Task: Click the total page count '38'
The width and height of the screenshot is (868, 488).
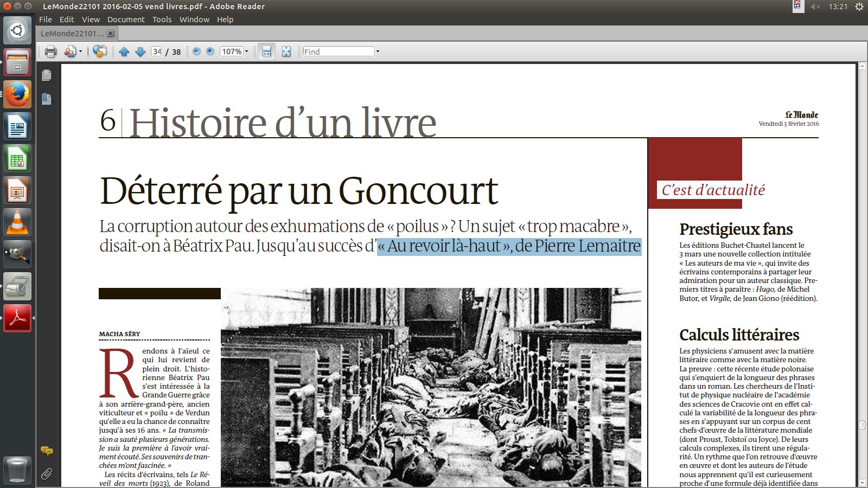Action: pos(176,52)
